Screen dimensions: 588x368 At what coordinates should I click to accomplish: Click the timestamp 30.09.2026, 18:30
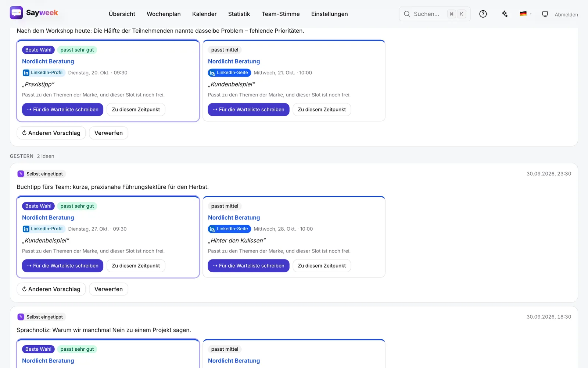(x=549, y=317)
